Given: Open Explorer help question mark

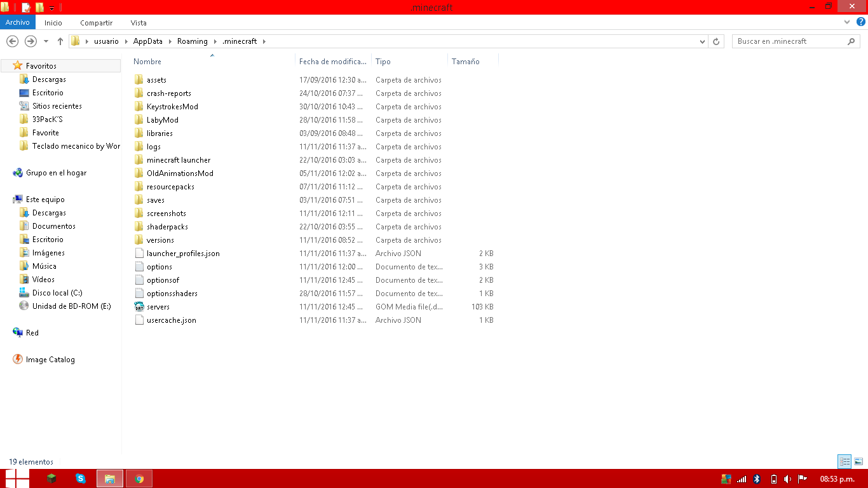Looking at the screenshot, I should [x=861, y=22].
